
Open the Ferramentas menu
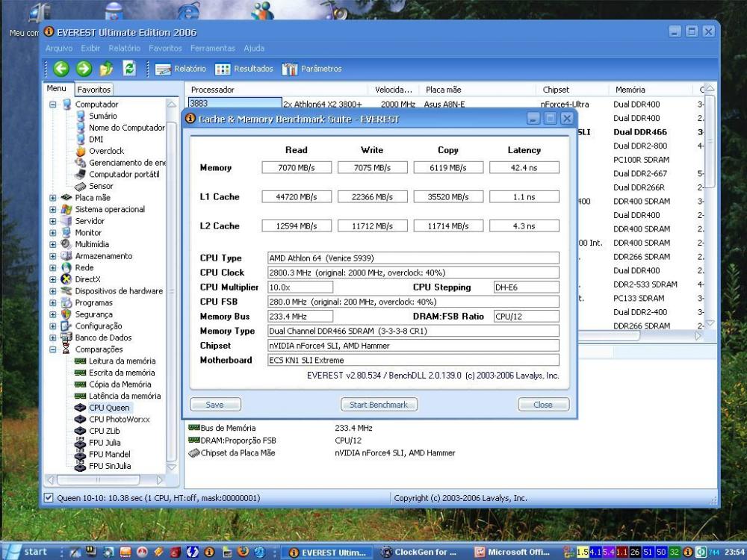pyautogui.click(x=212, y=49)
